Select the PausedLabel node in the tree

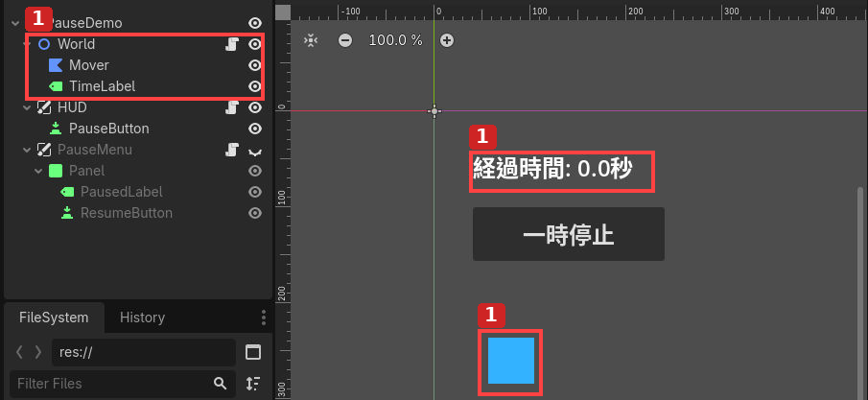coord(122,192)
